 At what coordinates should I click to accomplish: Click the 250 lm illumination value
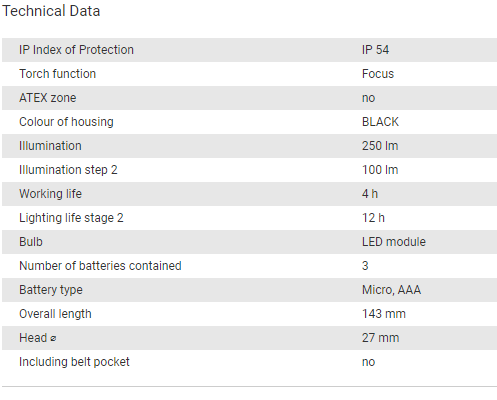tap(380, 146)
